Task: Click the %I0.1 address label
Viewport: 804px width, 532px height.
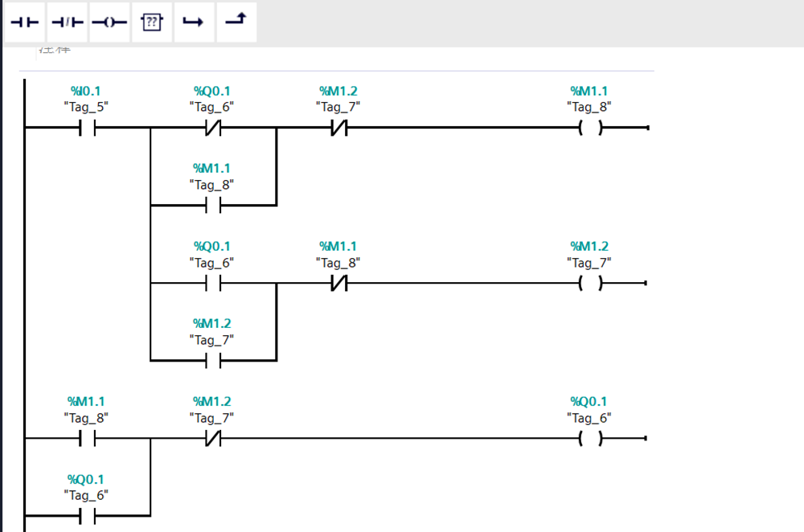Action: 87,92
